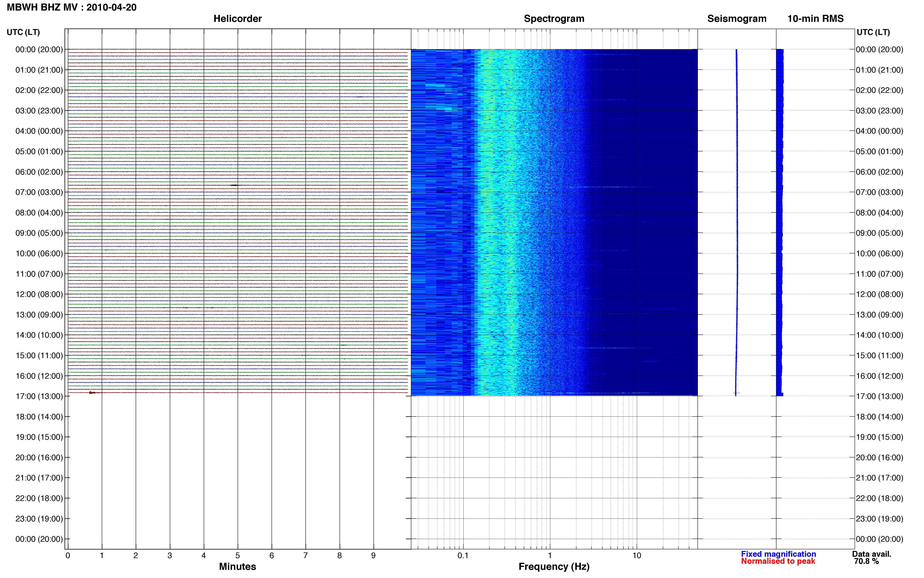Select the blue Fixed magnification legend text

778,554
